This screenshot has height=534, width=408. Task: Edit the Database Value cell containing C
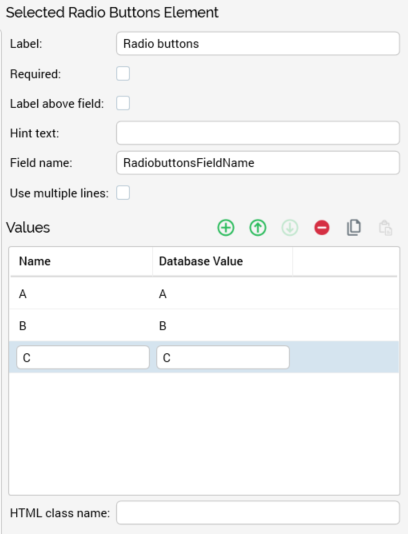[223, 358]
